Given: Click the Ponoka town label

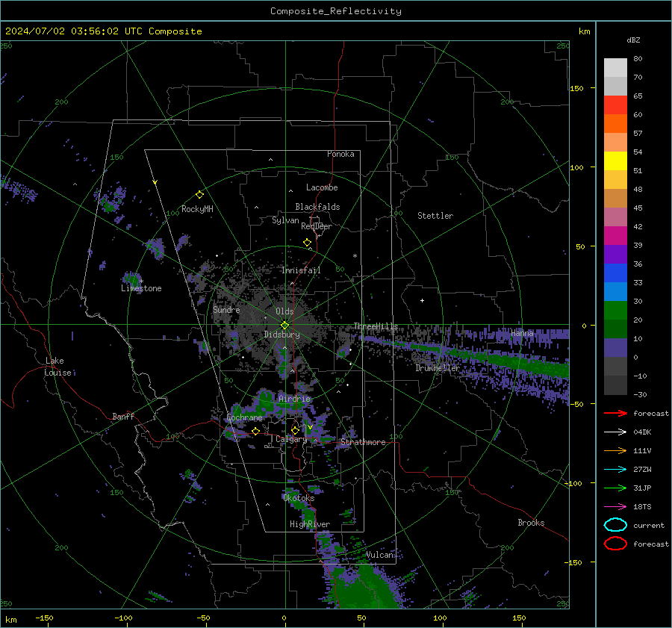Looking at the screenshot, I should click(340, 154).
